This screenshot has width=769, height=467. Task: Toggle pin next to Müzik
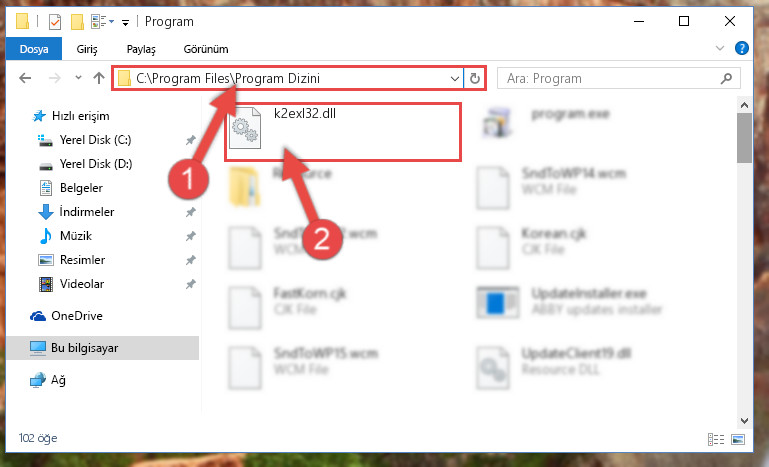coord(190,236)
